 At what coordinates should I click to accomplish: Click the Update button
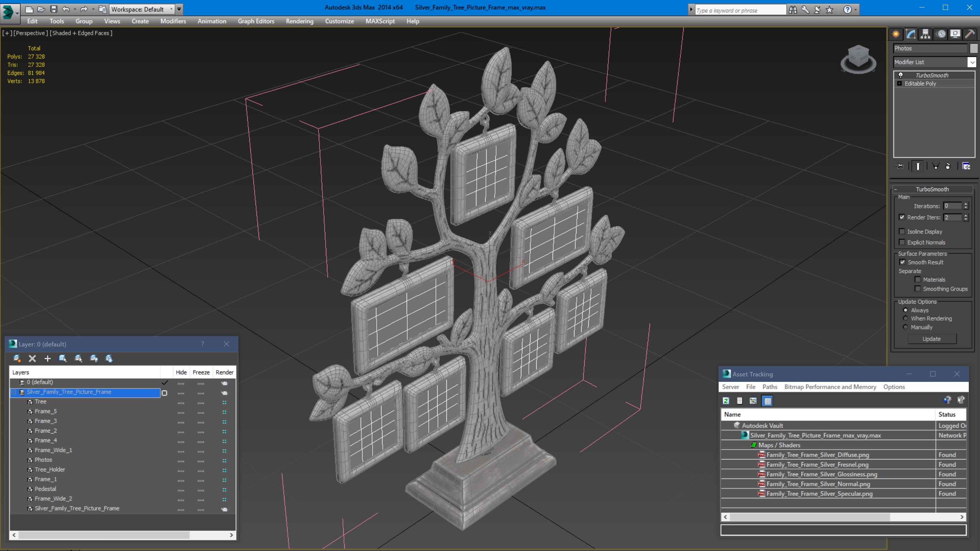(x=932, y=339)
